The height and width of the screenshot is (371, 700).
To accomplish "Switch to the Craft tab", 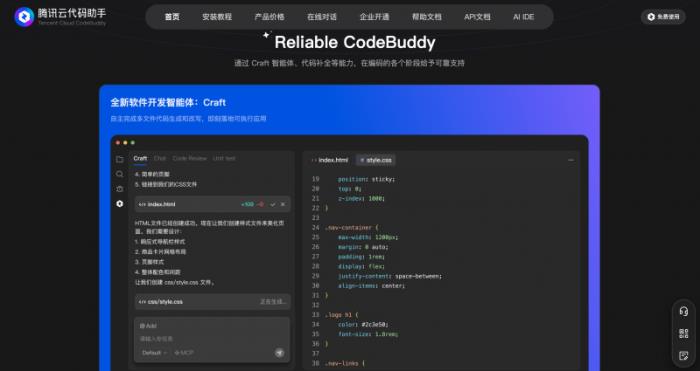I will (140, 158).
